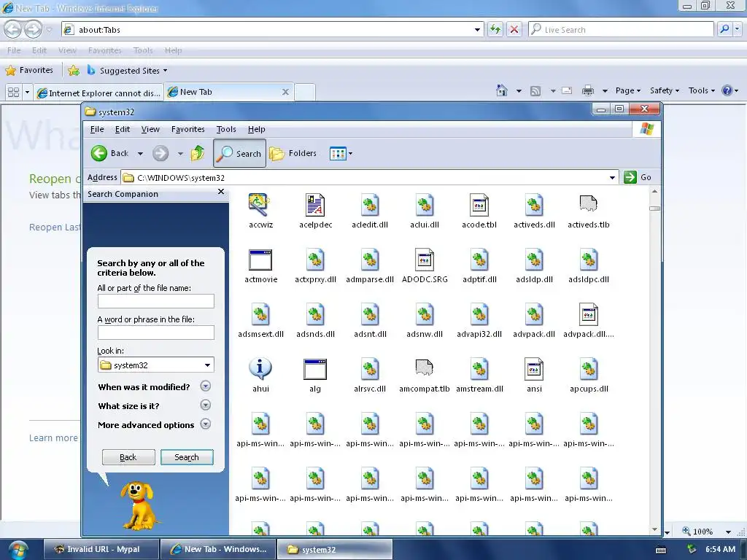Screen dimensions: 747x560
Task: Expand When was it modified option
Action: (x=205, y=386)
